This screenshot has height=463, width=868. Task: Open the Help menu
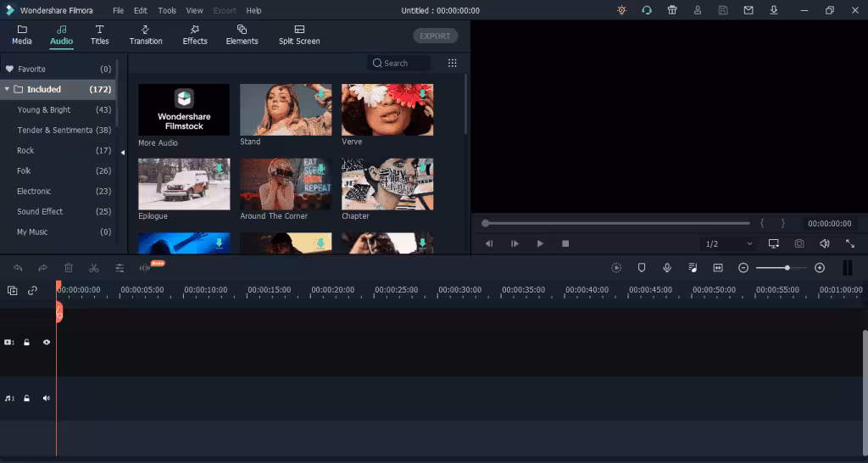pos(253,10)
